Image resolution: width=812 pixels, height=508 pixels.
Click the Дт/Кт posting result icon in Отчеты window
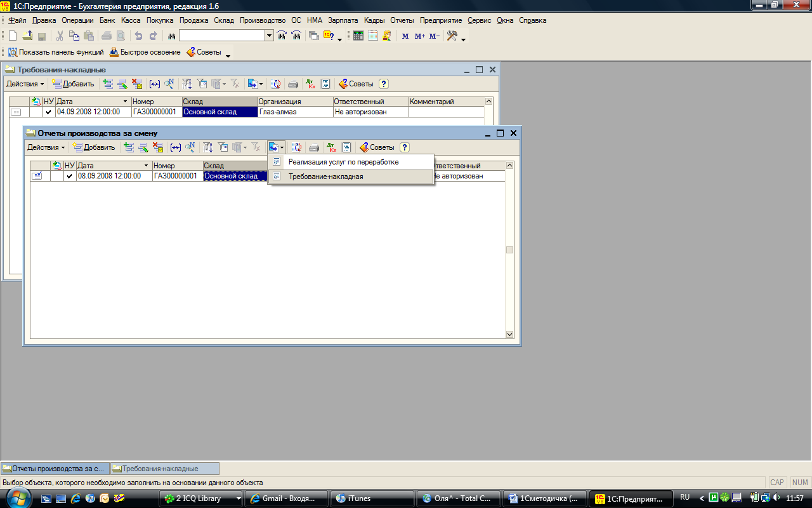click(331, 147)
